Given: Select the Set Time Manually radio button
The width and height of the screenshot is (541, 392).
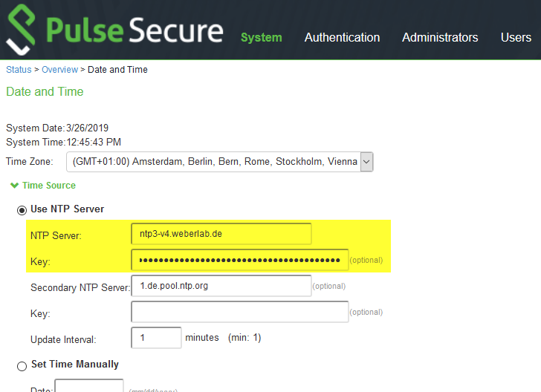Looking at the screenshot, I should [22, 366].
